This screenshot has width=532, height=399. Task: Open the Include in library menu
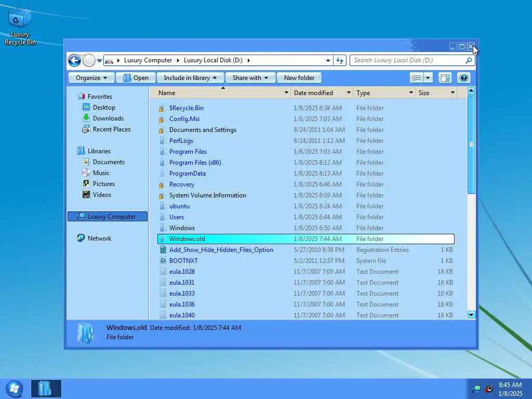(x=190, y=78)
